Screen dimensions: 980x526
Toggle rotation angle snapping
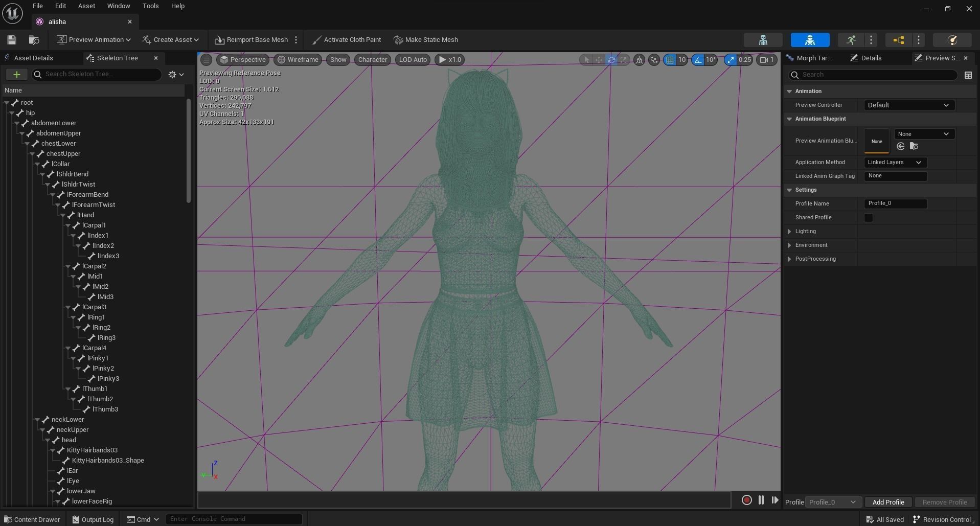pos(698,60)
